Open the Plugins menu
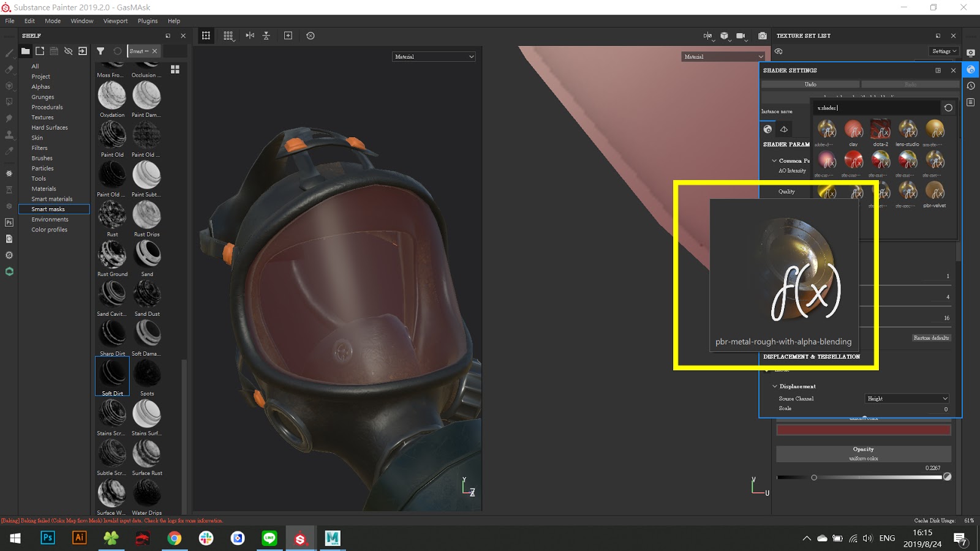 148,21
